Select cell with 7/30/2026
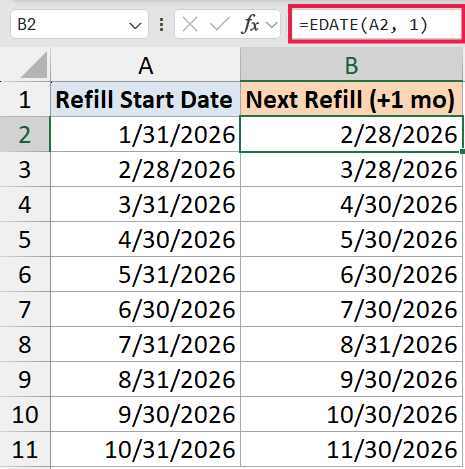 (x=351, y=309)
